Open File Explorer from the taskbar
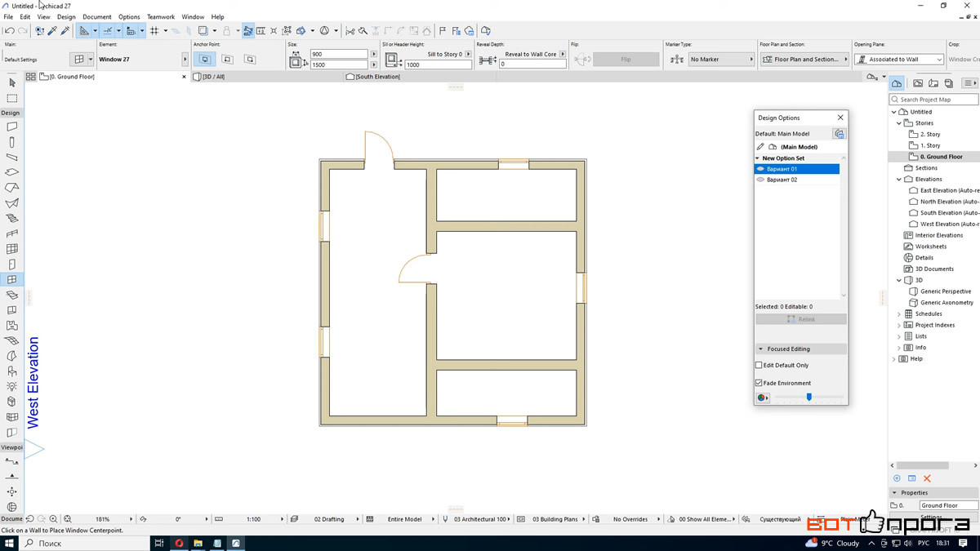This screenshot has height=551, width=980. click(198, 543)
